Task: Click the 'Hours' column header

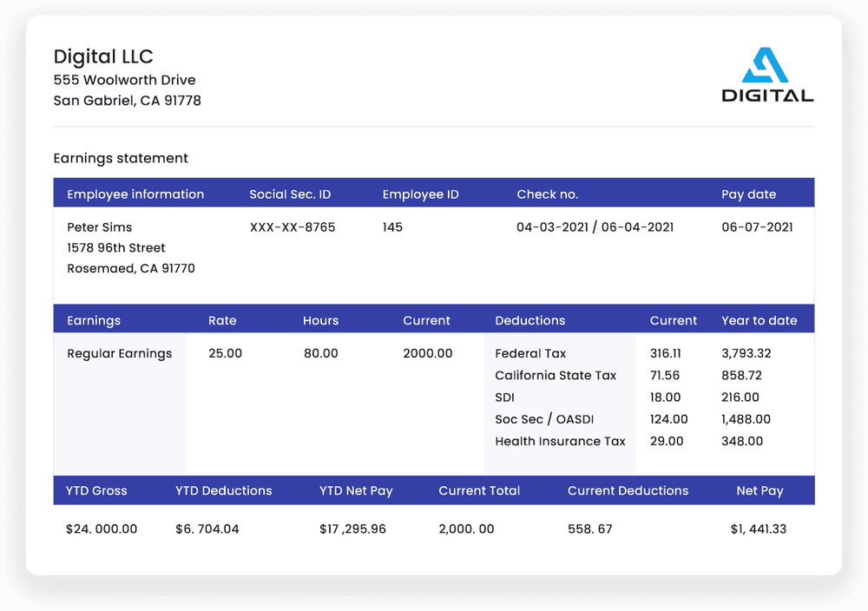Action: pos(320,320)
